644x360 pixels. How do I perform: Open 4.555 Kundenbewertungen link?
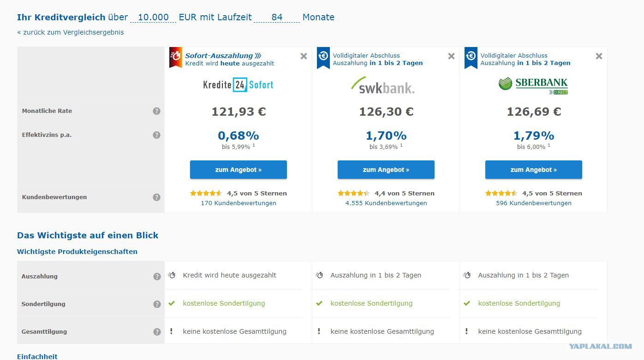(x=386, y=203)
